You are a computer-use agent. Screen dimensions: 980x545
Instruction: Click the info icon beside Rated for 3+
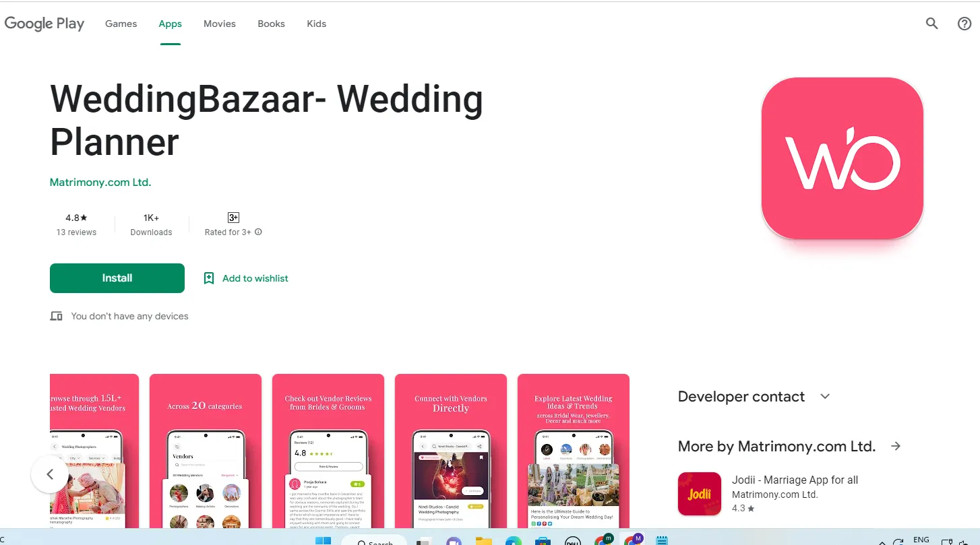(258, 232)
